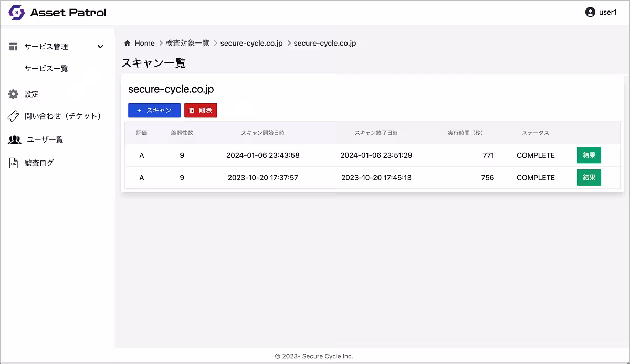
Task: Select サービス管理 in the sidebar menu
Action: click(46, 46)
